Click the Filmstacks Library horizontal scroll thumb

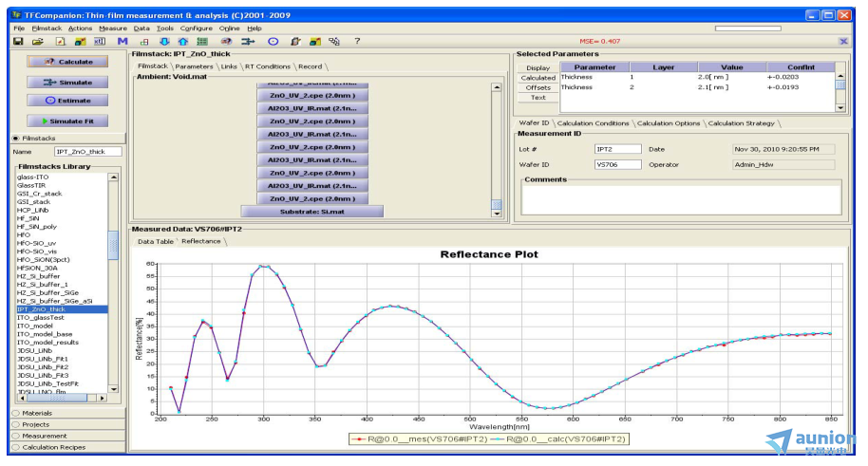tap(58, 398)
